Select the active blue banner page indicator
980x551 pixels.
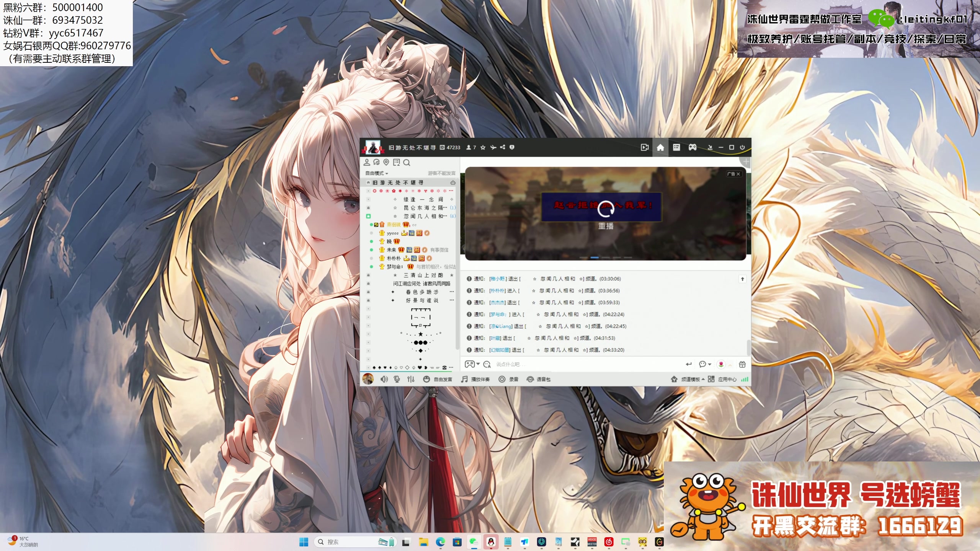pos(595,258)
